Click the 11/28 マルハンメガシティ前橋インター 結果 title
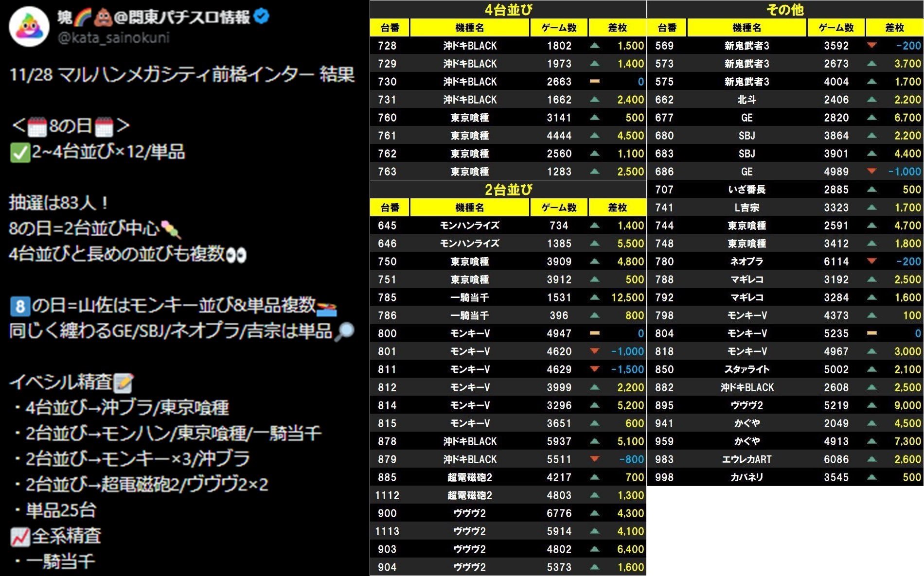The width and height of the screenshot is (924, 576). tap(182, 75)
